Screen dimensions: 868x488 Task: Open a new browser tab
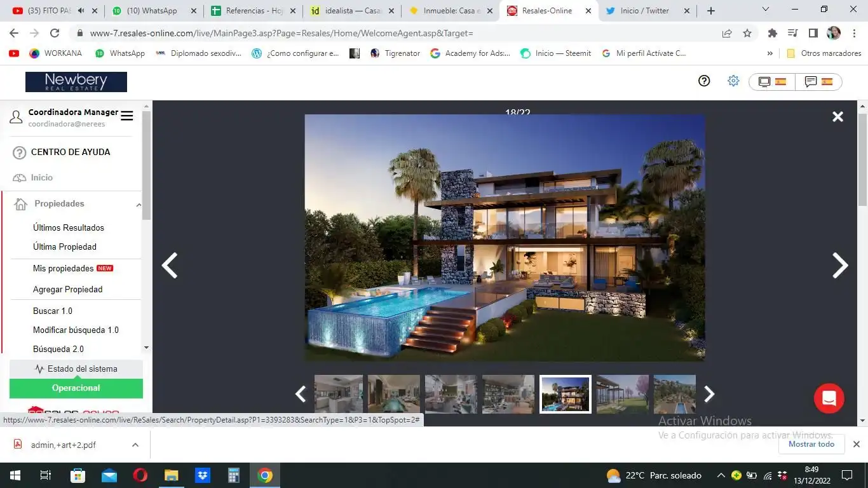click(x=711, y=11)
